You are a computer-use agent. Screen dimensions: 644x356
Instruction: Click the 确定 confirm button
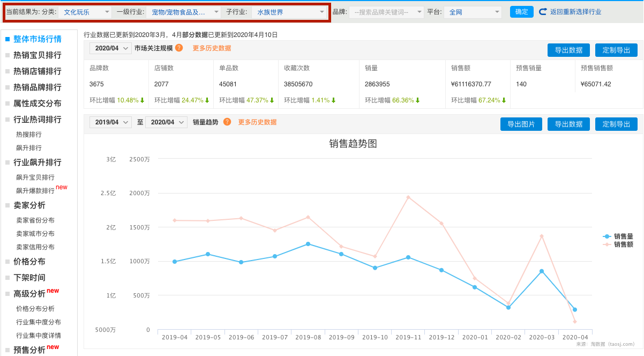(x=521, y=11)
